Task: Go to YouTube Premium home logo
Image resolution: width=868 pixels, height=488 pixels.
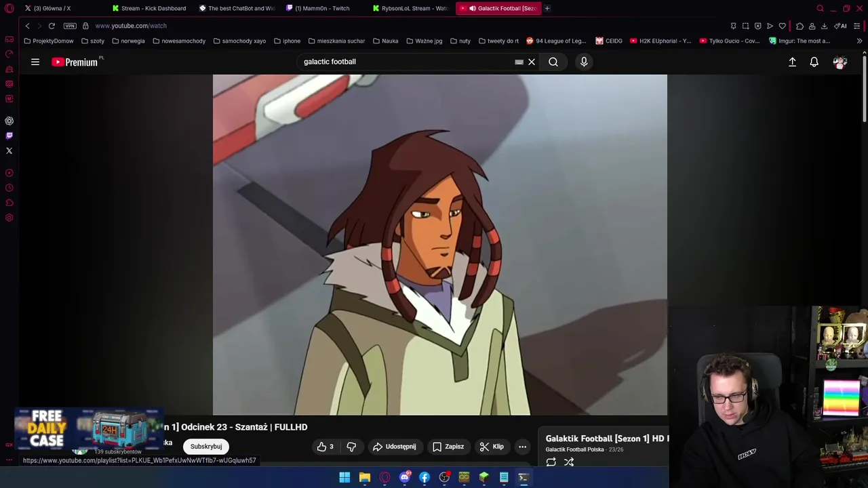Action: point(75,62)
